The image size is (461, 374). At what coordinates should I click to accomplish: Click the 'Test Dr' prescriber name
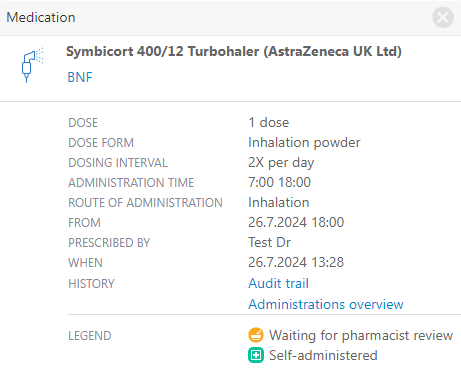pos(269,242)
